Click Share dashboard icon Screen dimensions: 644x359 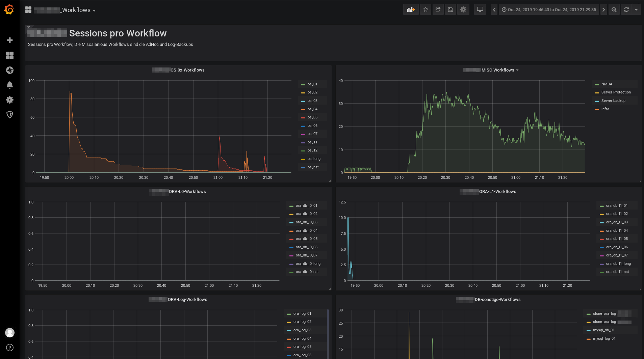click(x=438, y=10)
